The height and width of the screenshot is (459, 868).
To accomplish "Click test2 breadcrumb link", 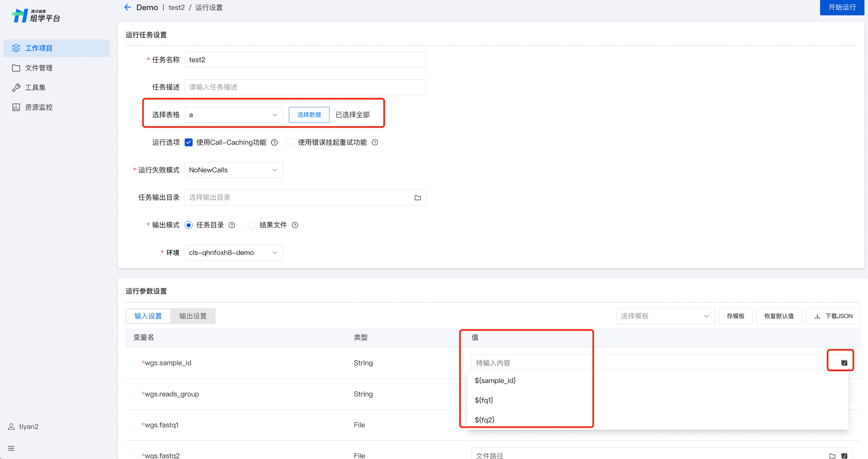I will pos(177,7).
